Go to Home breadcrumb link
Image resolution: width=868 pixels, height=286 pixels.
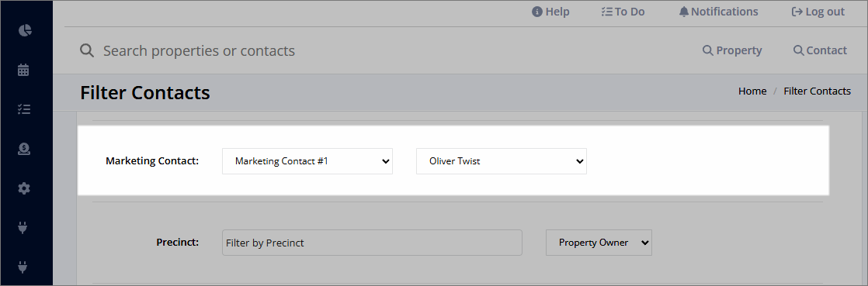[752, 91]
